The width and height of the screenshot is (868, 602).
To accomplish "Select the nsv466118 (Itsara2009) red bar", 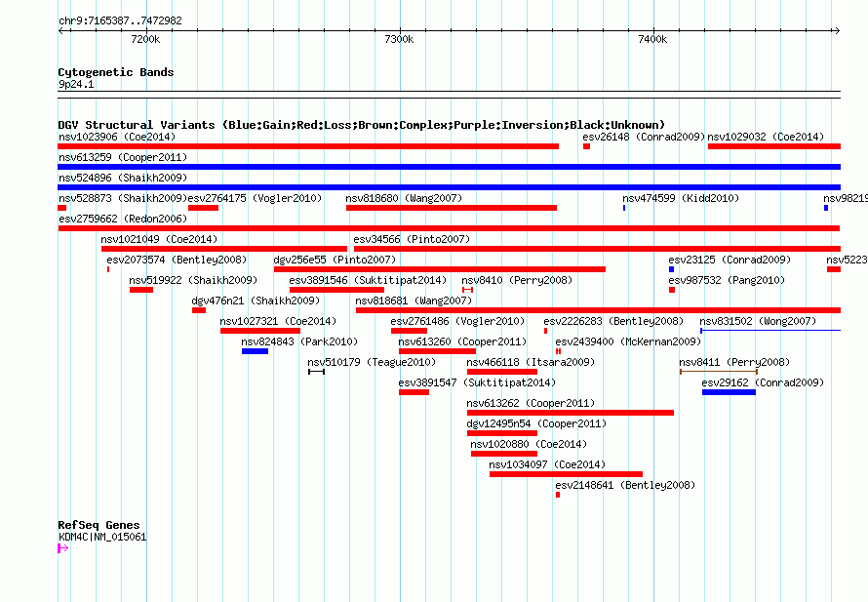I will tap(502, 372).
